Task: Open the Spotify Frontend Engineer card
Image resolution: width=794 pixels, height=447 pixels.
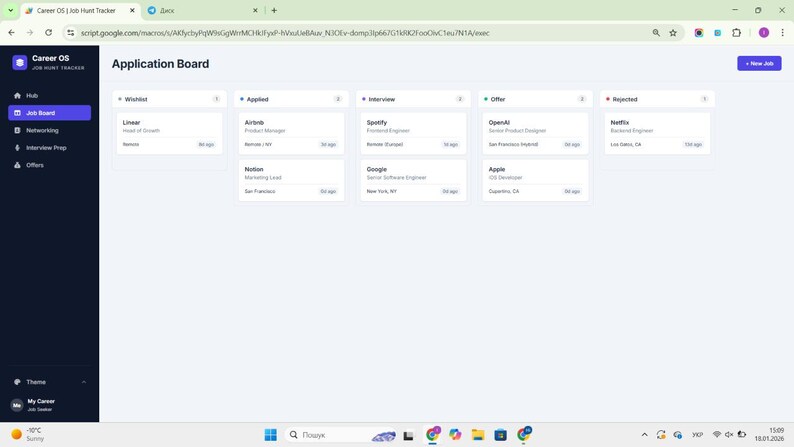Action: (x=413, y=134)
